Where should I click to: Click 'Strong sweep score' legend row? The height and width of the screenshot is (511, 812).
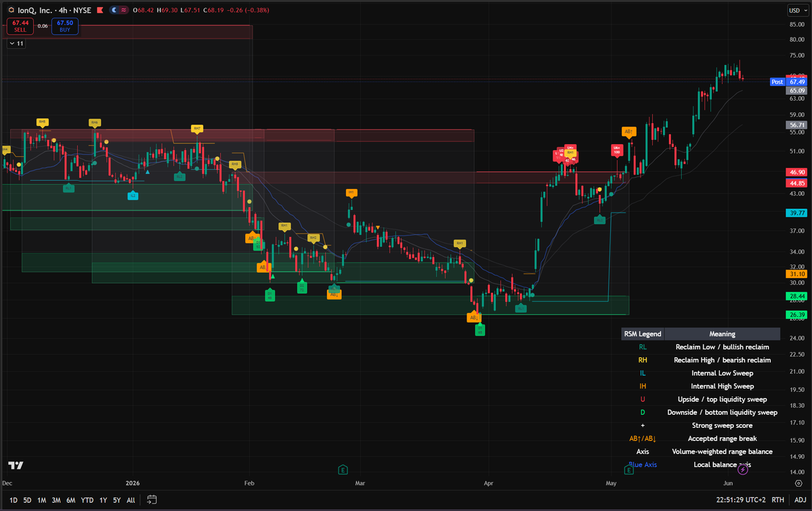point(701,426)
